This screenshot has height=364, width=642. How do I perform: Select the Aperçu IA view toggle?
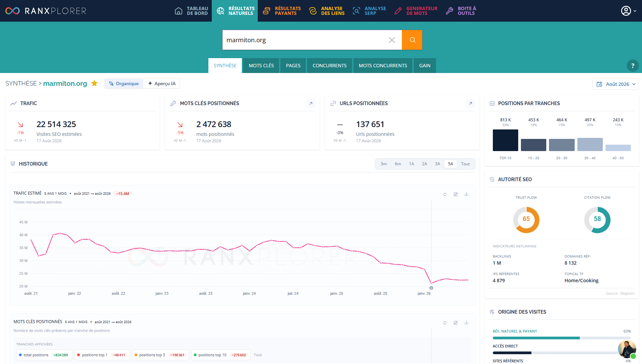click(162, 83)
